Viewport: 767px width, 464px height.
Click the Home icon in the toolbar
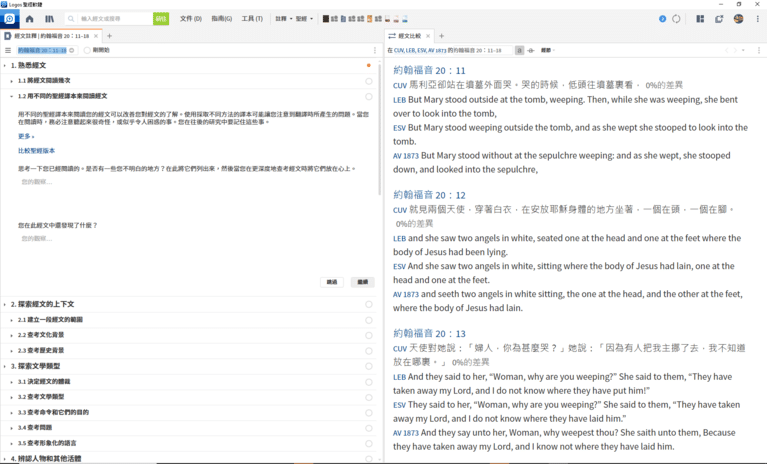pyautogui.click(x=29, y=19)
